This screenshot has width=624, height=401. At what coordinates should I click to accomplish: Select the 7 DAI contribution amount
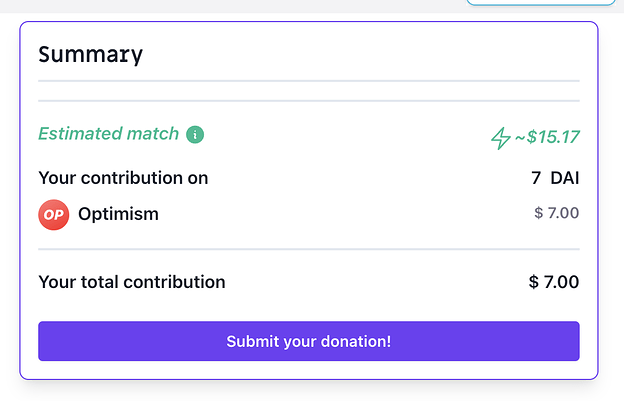click(x=555, y=178)
